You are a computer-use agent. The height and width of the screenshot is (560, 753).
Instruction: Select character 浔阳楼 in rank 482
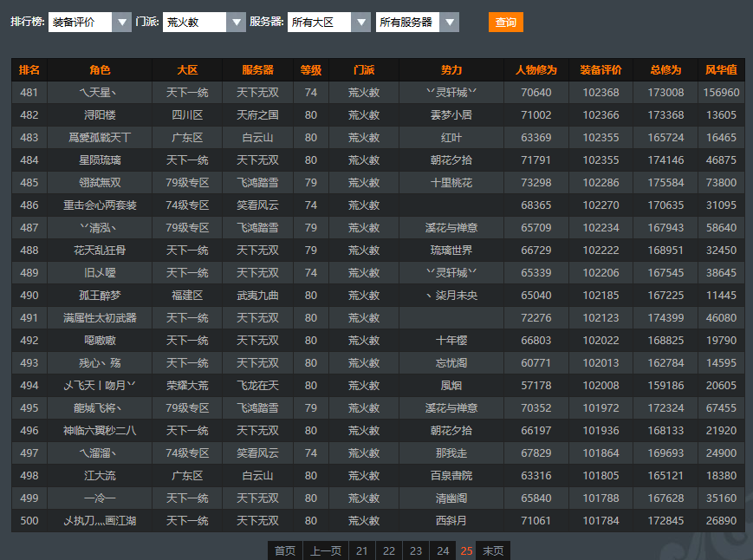pyautogui.click(x=100, y=115)
